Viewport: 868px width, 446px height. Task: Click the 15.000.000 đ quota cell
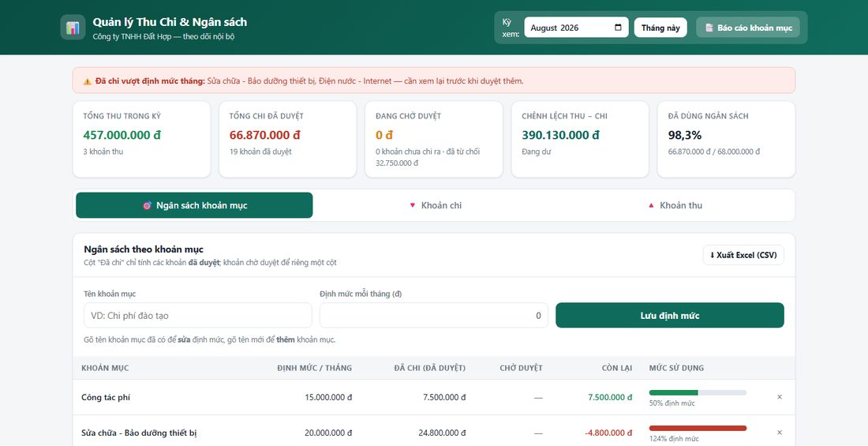point(328,397)
